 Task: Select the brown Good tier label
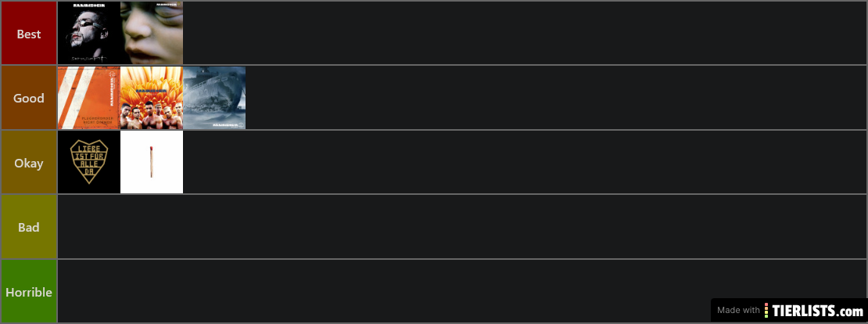29,98
